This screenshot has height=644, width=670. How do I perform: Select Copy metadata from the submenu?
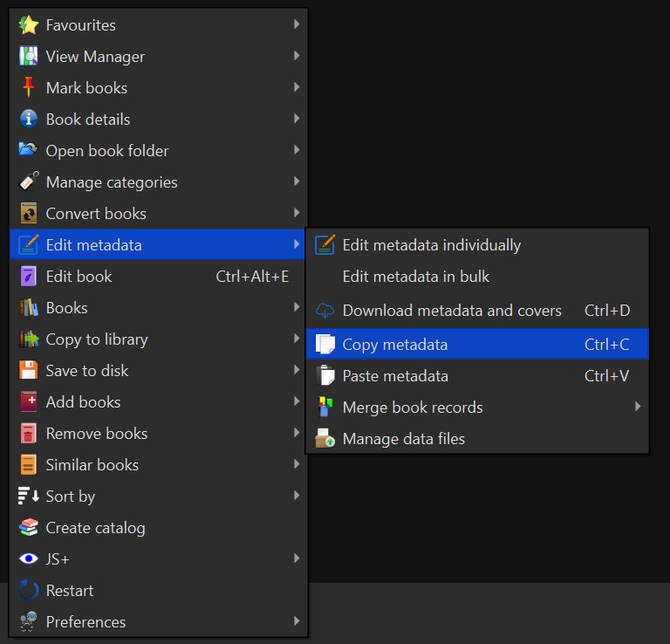395,345
